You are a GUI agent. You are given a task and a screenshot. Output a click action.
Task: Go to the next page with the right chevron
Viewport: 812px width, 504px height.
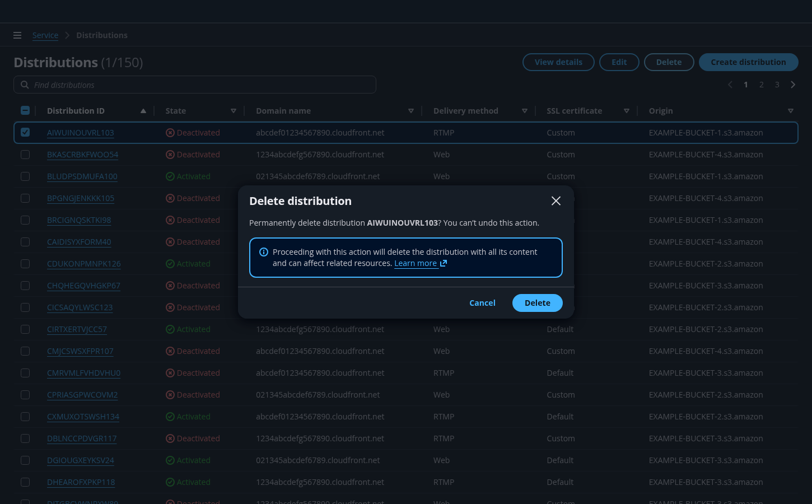793,85
